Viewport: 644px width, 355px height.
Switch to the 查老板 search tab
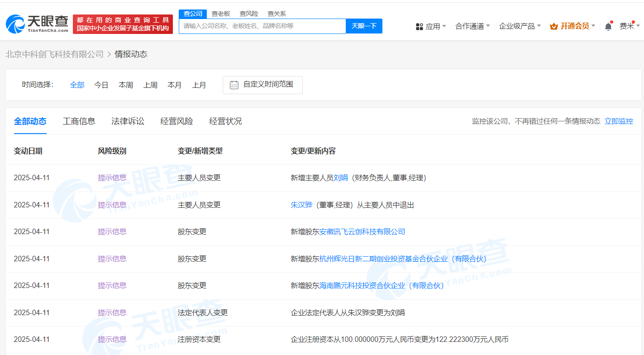[221, 14]
